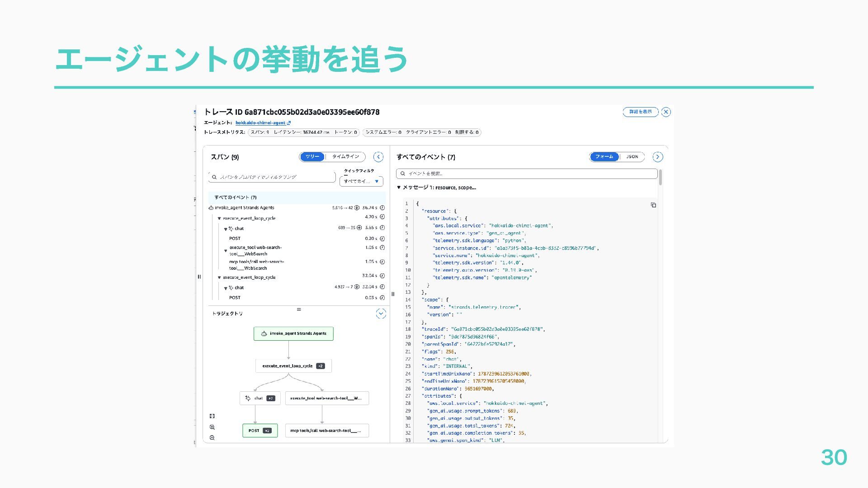The height and width of the screenshot is (488, 868).
Task: Click the chat ×2 trajectory node
Action: [260, 398]
